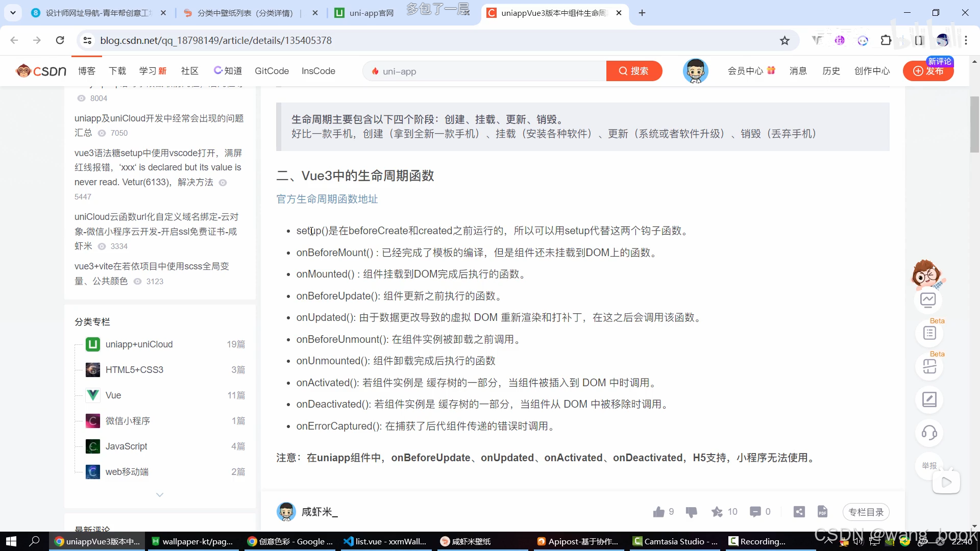
Task: Open the article comments icon
Action: (x=755, y=512)
